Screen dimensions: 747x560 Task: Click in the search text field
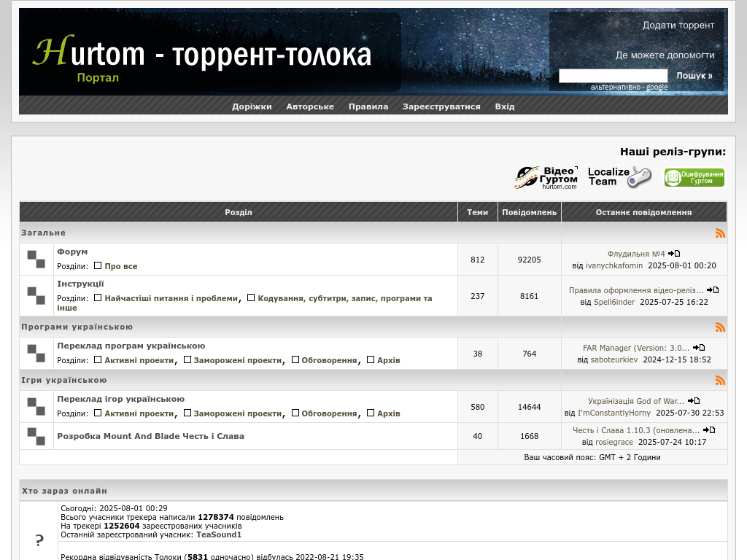(x=613, y=76)
